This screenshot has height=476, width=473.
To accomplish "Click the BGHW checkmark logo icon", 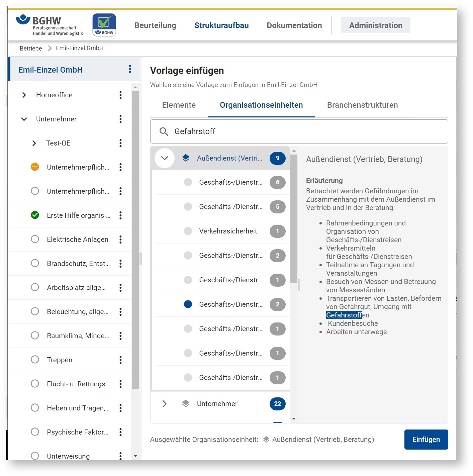I will click(104, 25).
